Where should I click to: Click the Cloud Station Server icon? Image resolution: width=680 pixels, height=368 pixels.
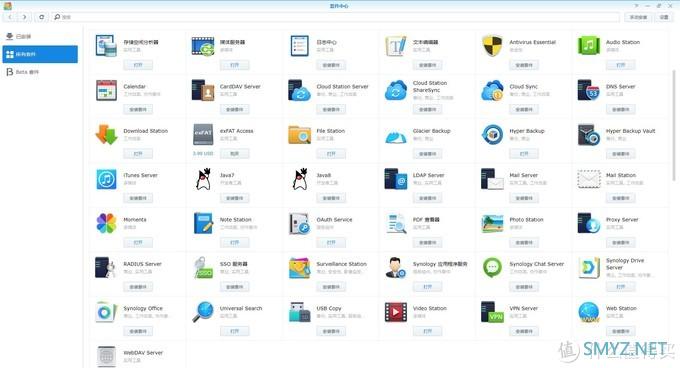(299, 90)
